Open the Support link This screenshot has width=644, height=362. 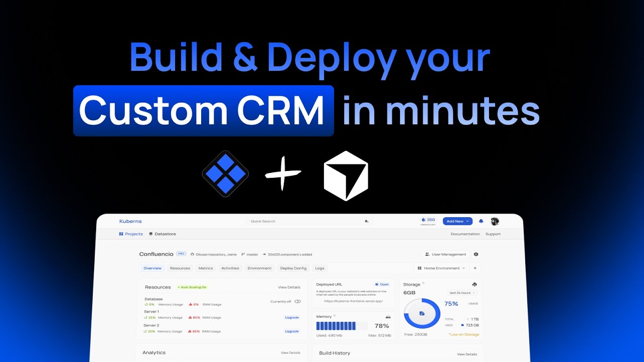pyautogui.click(x=493, y=234)
